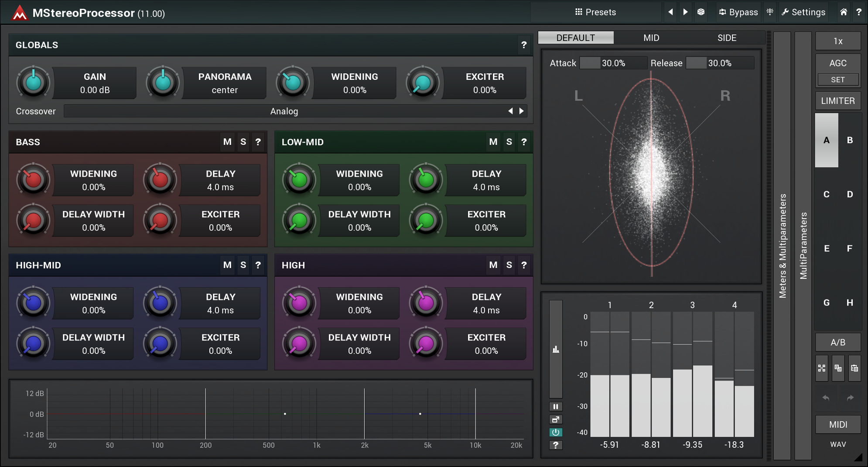This screenshot has height=467, width=868.
Task: Switch to the SIDE analyzer tab
Action: (x=727, y=38)
